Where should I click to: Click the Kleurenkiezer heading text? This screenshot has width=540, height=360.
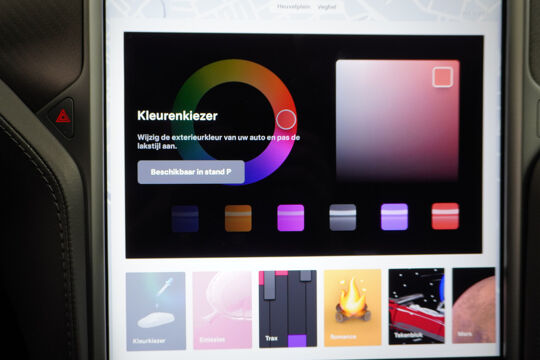[177, 116]
